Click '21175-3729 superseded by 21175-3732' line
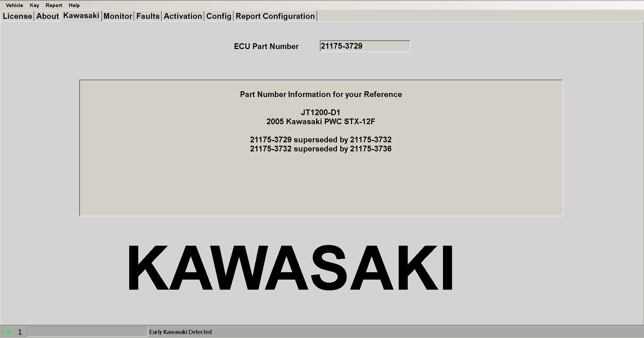The image size is (644, 338). 320,140
